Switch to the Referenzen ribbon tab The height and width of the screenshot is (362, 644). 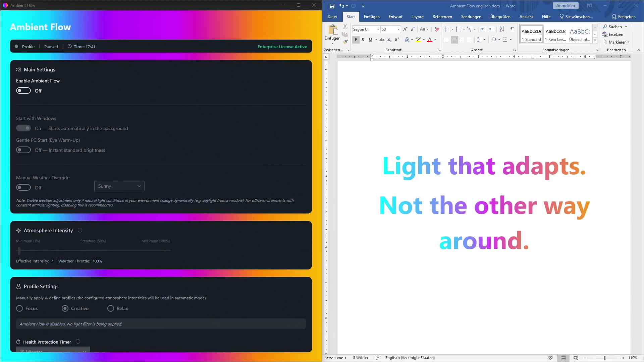point(442,17)
